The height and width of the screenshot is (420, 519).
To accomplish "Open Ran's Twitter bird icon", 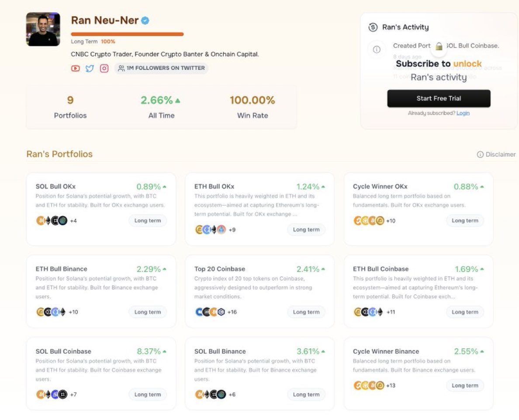I will pyautogui.click(x=90, y=69).
